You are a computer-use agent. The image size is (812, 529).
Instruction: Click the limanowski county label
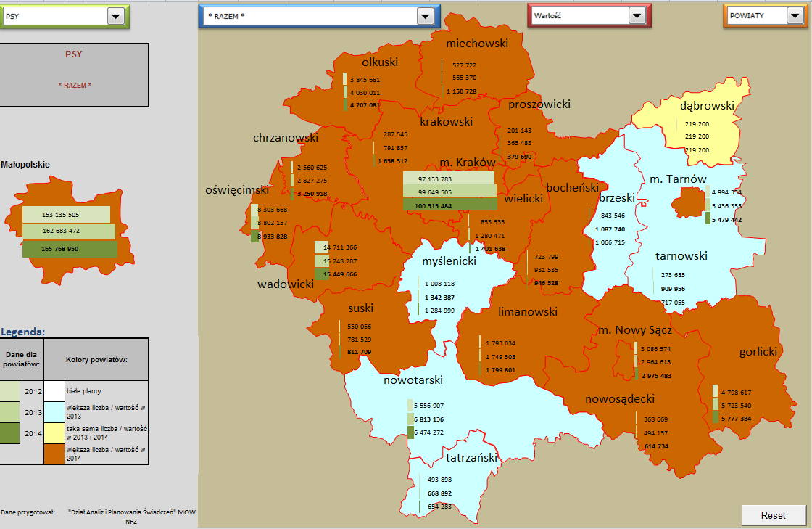pyautogui.click(x=528, y=312)
